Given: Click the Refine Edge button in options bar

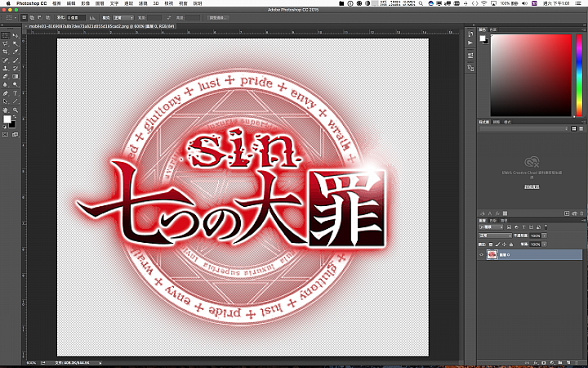Looking at the screenshot, I should tap(218, 18).
